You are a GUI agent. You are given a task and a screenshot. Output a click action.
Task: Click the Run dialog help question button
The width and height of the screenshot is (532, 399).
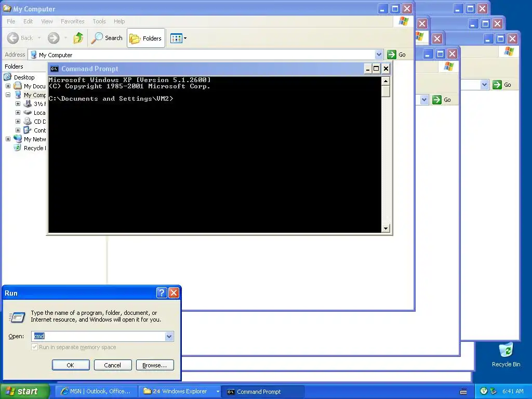click(162, 293)
